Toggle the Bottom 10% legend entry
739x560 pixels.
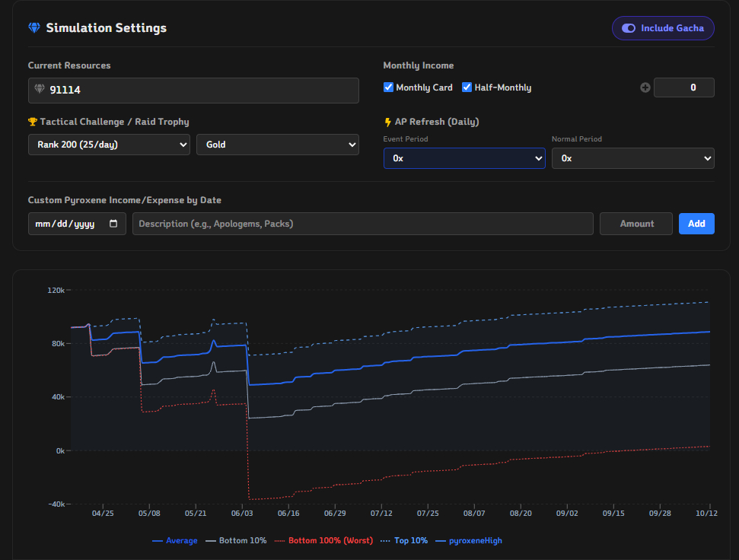click(236, 541)
